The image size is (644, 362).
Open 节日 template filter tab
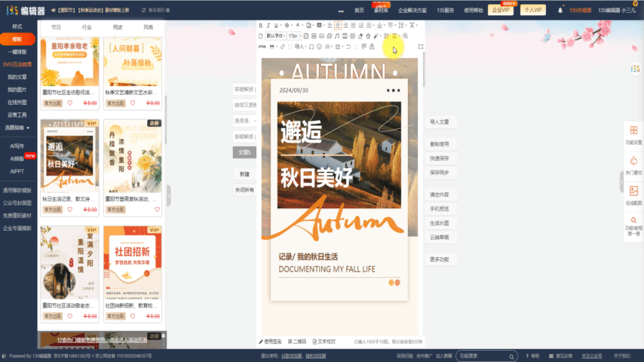(56, 27)
